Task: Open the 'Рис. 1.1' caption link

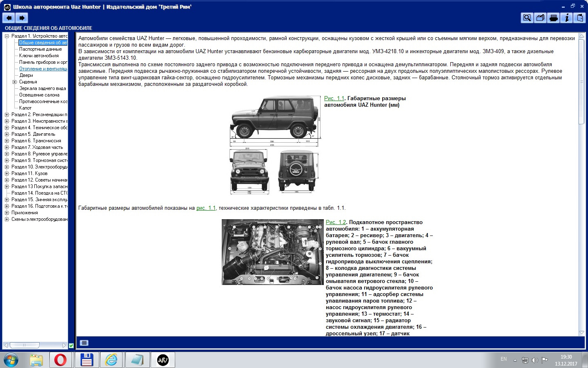Action: click(x=334, y=98)
